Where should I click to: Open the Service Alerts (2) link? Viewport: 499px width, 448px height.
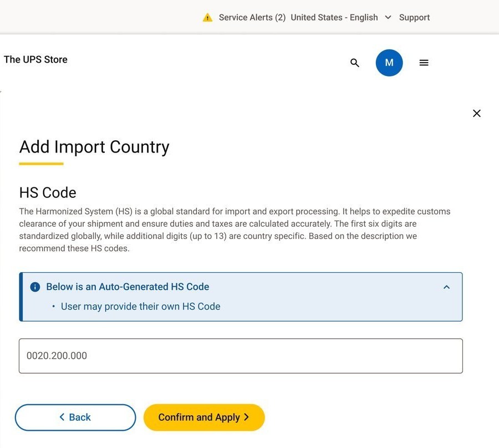(252, 18)
